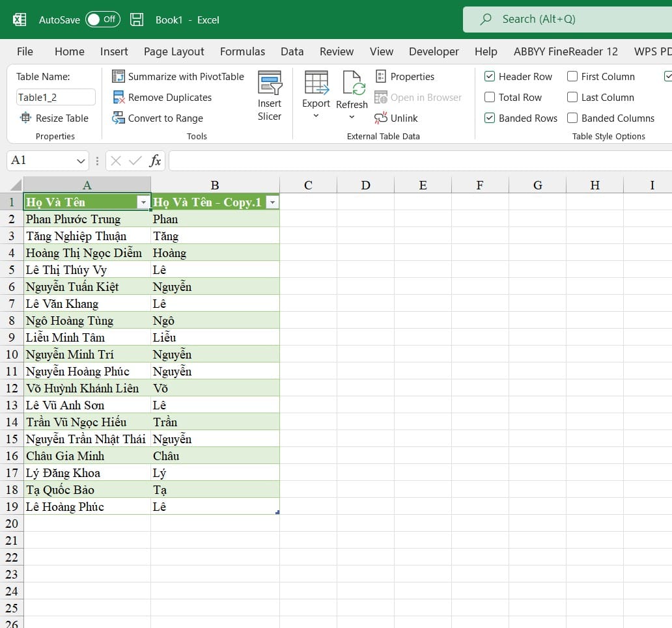This screenshot has height=628, width=672.
Task: Click the Resize Table button
Action: click(x=54, y=118)
